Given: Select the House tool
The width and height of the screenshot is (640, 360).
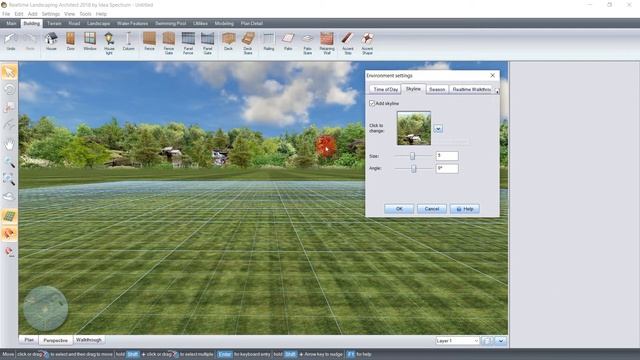Looking at the screenshot, I should pyautogui.click(x=51, y=42).
